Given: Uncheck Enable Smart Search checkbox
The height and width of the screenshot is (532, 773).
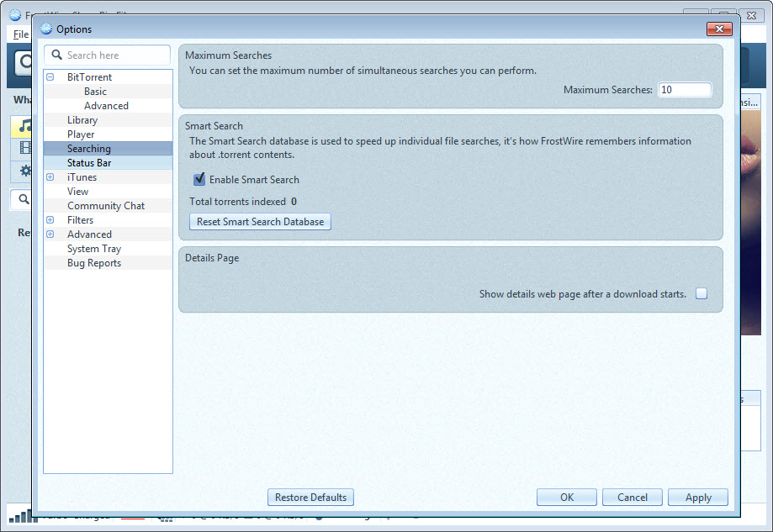Looking at the screenshot, I should pyautogui.click(x=199, y=179).
